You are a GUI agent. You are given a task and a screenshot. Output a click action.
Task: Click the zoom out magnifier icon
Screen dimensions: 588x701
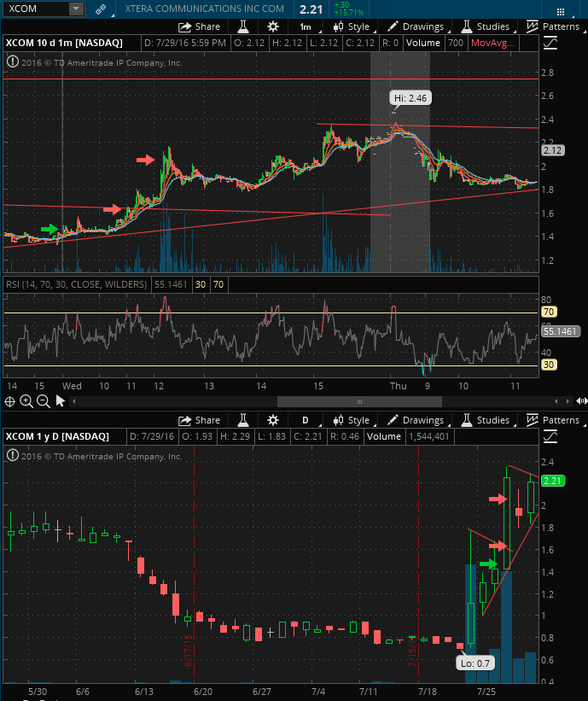click(44, 401)
